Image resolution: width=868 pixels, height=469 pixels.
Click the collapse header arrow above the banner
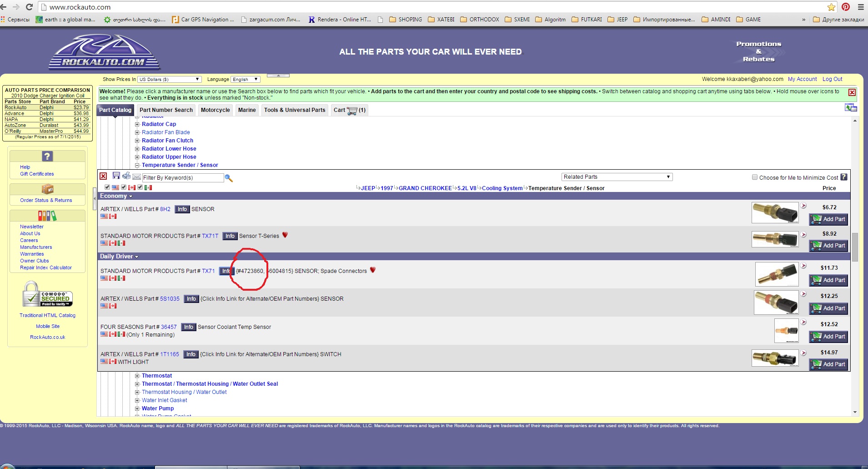(x=278, y=75)
